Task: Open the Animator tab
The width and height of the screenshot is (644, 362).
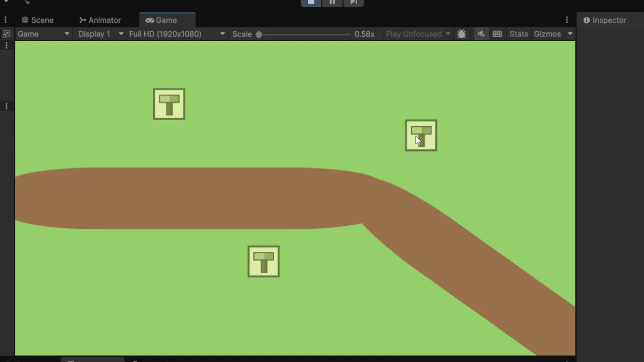Action: pos(100,20)
